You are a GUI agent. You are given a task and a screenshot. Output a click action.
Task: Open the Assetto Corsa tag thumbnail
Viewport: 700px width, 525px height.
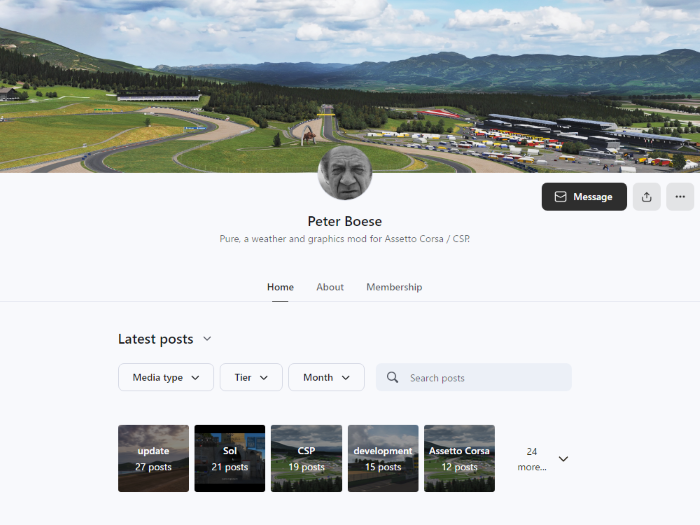(459, 458)
